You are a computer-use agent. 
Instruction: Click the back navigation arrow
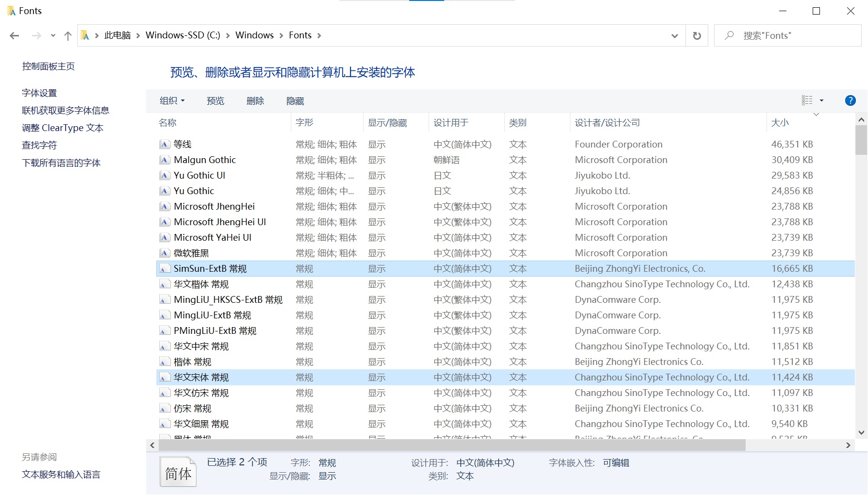15,35
